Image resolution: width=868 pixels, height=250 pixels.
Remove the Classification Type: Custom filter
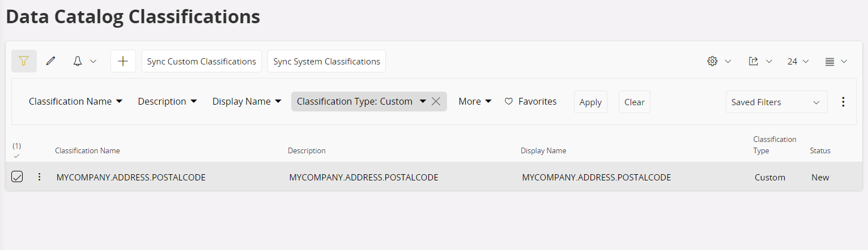pyautogui.click(x=436, y=102)
